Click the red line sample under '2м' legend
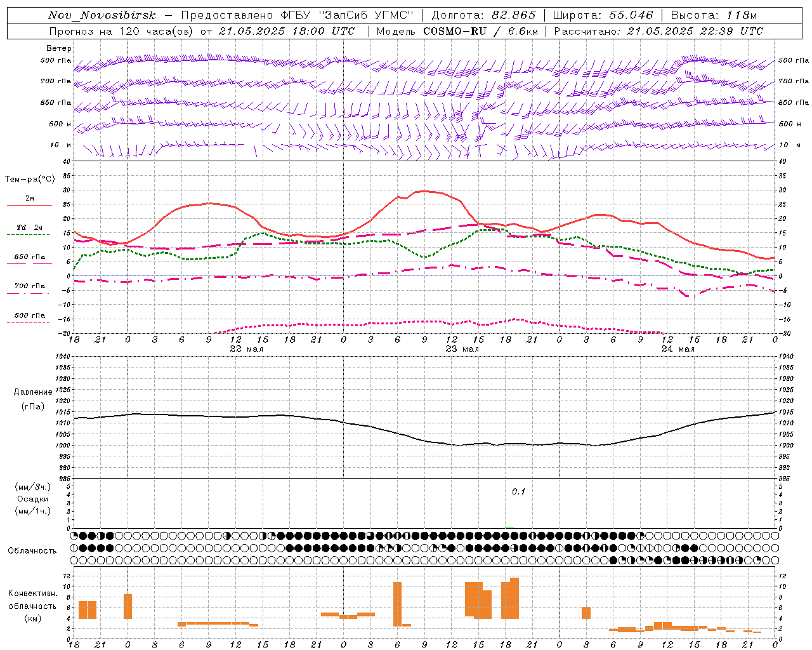812x650 pixels. click(29, 206)
